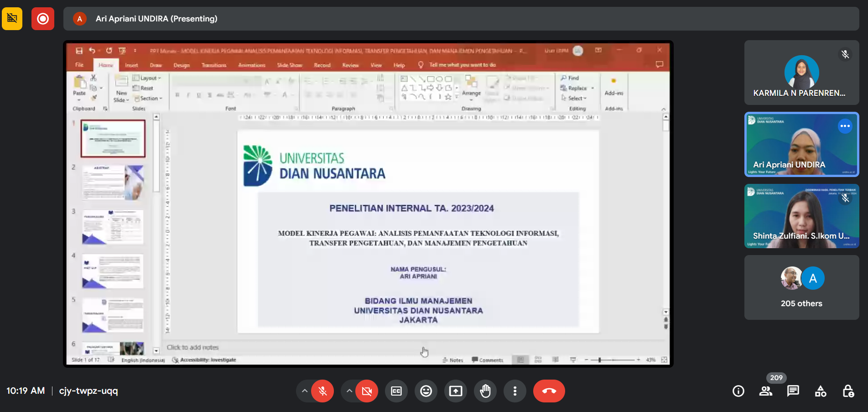Select slide 3 thumbnail in panel
Image resolution: width=868 pixels, height=412 pixels.
coord(113,227)
